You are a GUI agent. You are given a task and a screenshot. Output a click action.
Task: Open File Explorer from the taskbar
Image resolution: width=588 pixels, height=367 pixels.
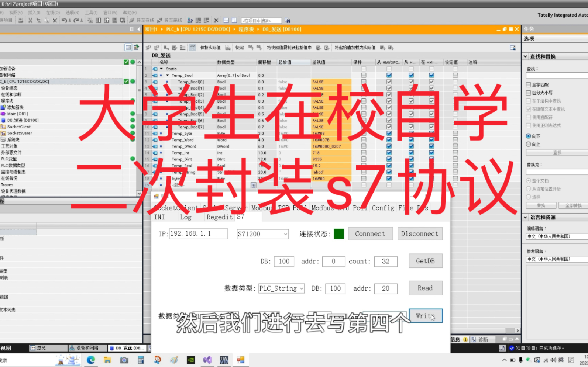(107, 360)
